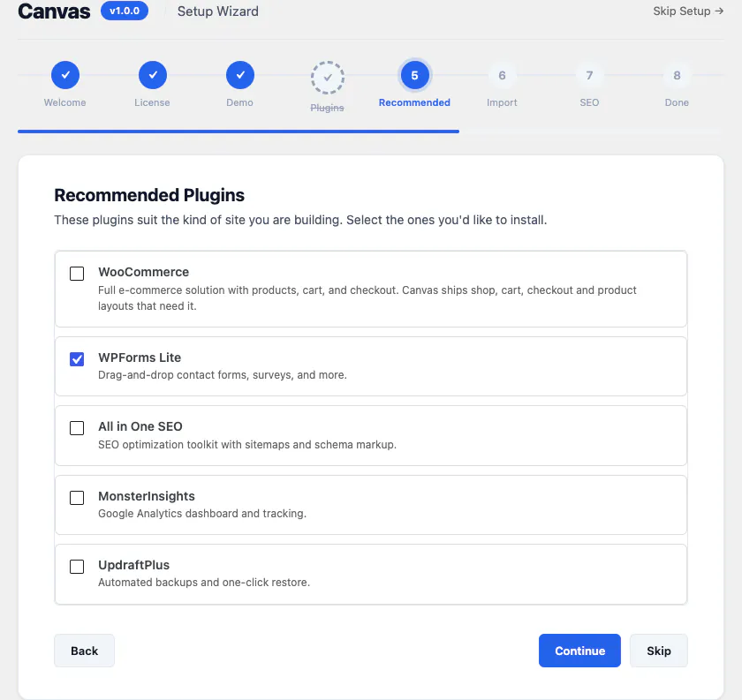The width and height of the screenshot is (742, 700).
Task: Click the Continue button
Action: (x=579, y=651)
